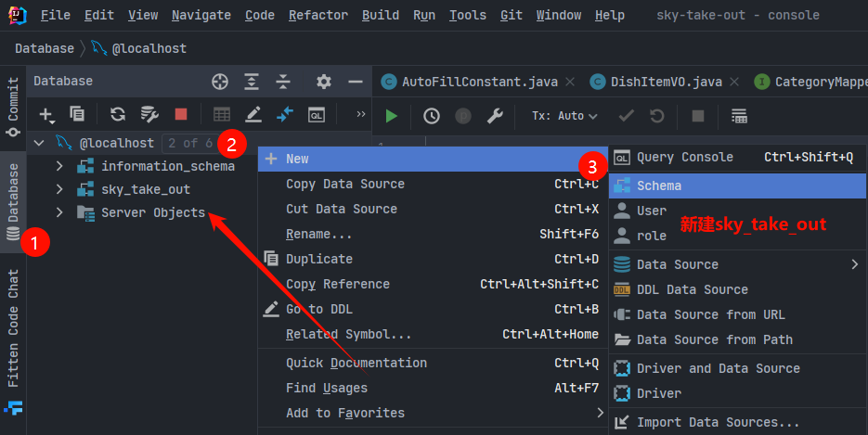Viewport: 868px width, 435px height.
Task: Open the Commit tool window sidebar tab
Action: [13, 107]
